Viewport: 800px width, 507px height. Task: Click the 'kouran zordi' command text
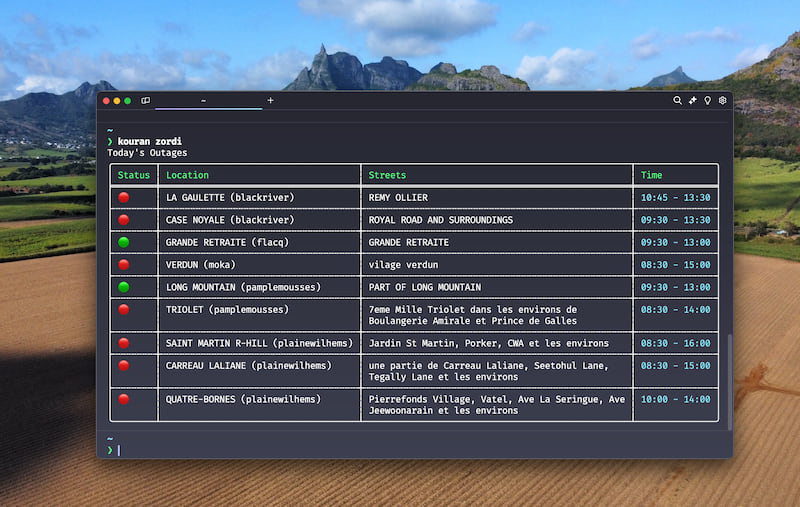[151, 142]
